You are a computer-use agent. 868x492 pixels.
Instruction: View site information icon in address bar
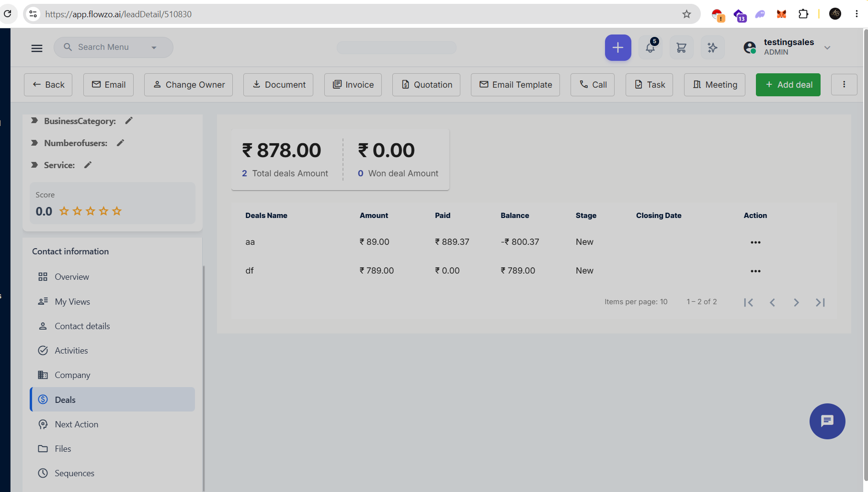point(33,14)
